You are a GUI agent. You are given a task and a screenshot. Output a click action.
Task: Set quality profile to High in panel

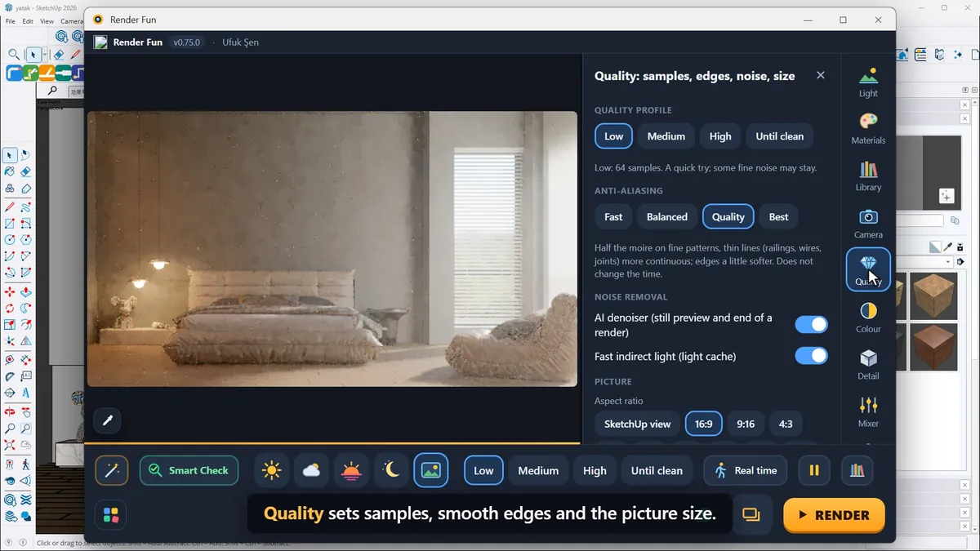pyautogui.click(x=720, y=136)
